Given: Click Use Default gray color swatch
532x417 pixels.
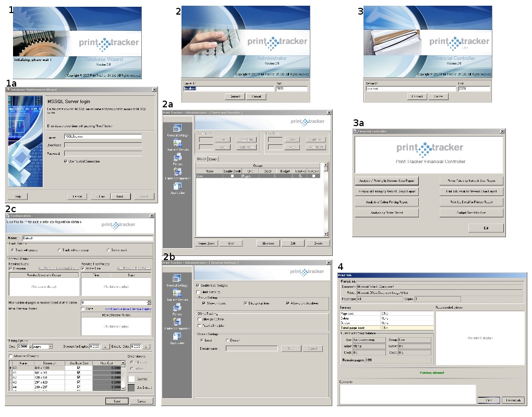Looking at the screenshot, I should pos(131,387).
